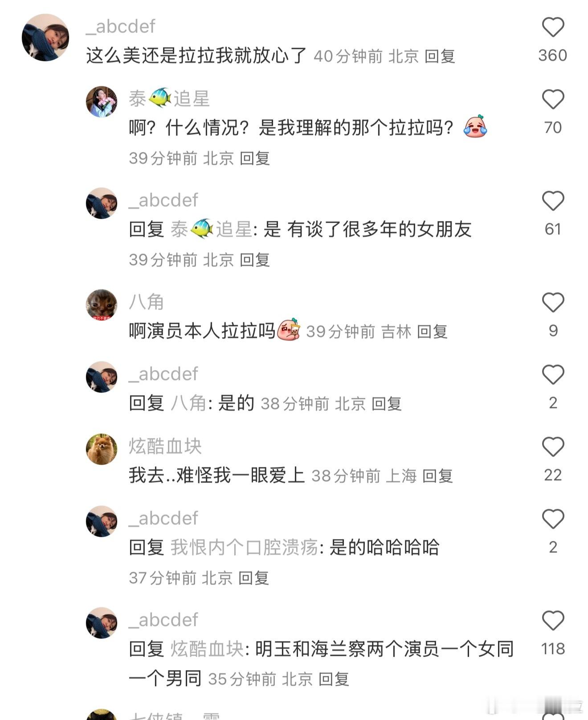Viewport: 588px width, 720px height.
Task: Like the '回复 八角: 是的' reply
Action: (553, 375)
